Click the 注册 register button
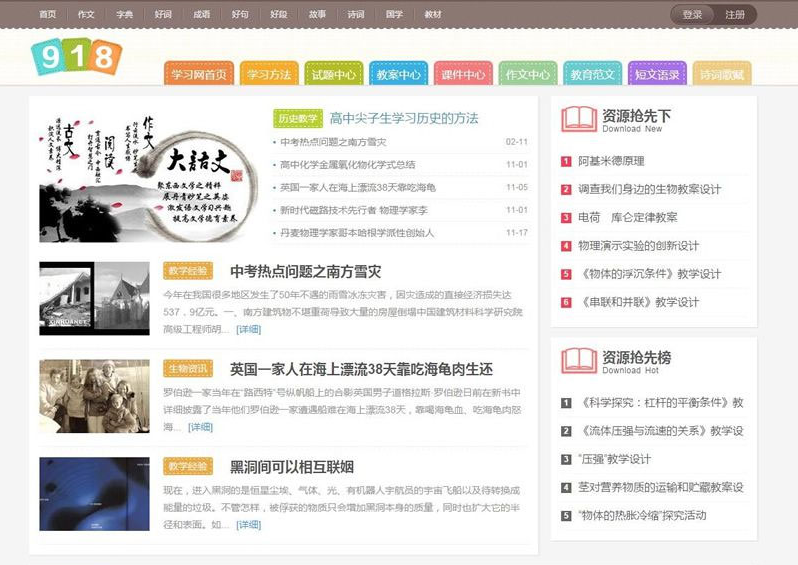This screenshot has width=798, height=565. click(x=735, y=15)
